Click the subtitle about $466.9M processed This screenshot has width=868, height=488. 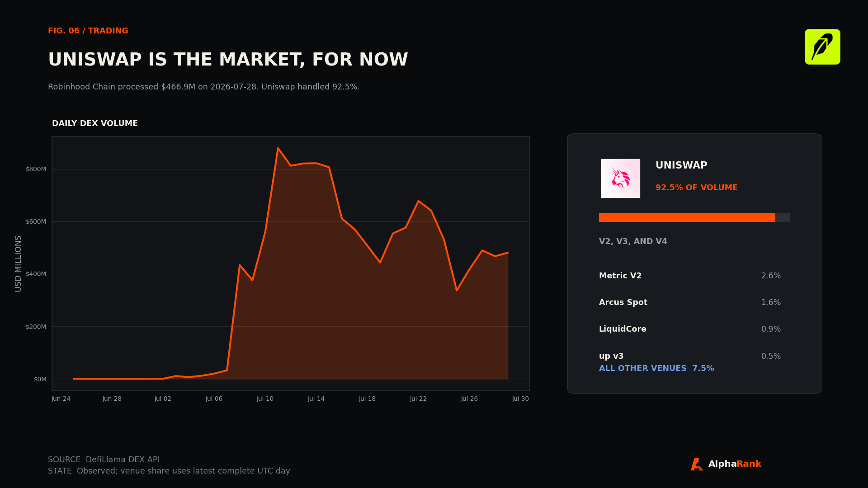[204, 87]
